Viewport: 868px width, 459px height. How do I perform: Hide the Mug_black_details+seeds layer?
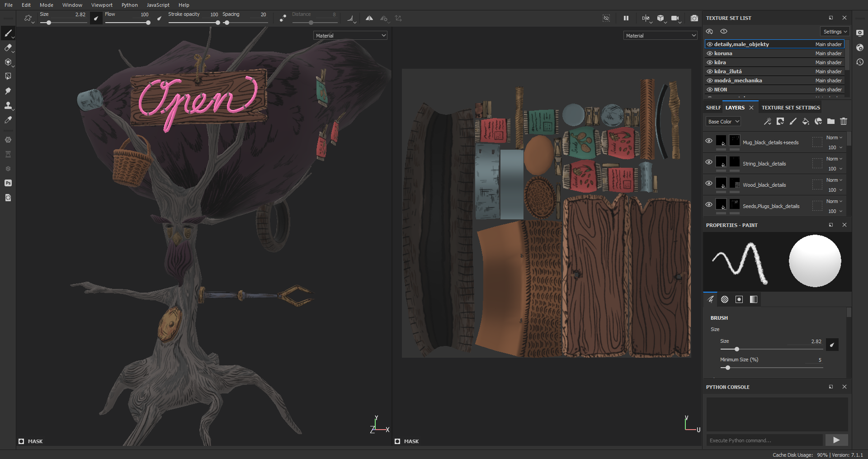709,141
